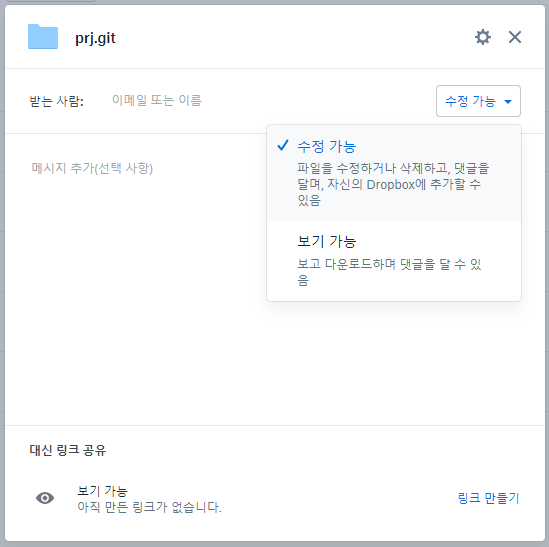Screen dimensions: 549x547
Task: Click the 대신 링크 공유 heading
Action: 68,450
